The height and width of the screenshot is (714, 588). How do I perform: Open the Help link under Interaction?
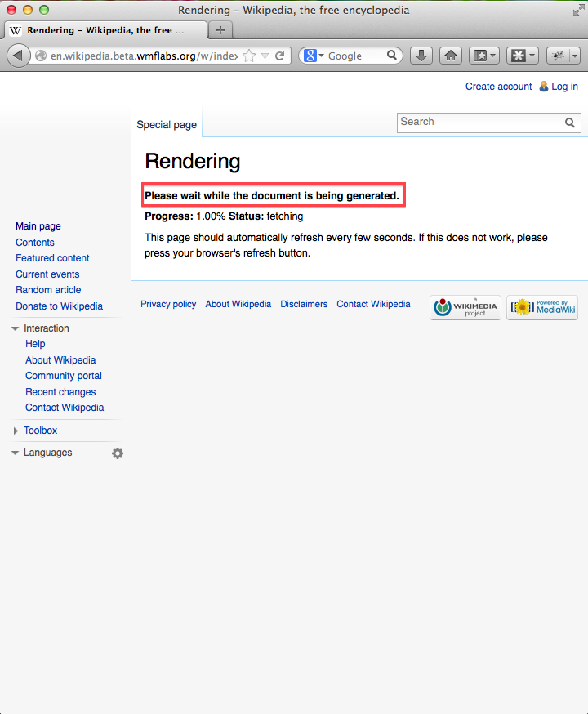[x=35, y=344]
